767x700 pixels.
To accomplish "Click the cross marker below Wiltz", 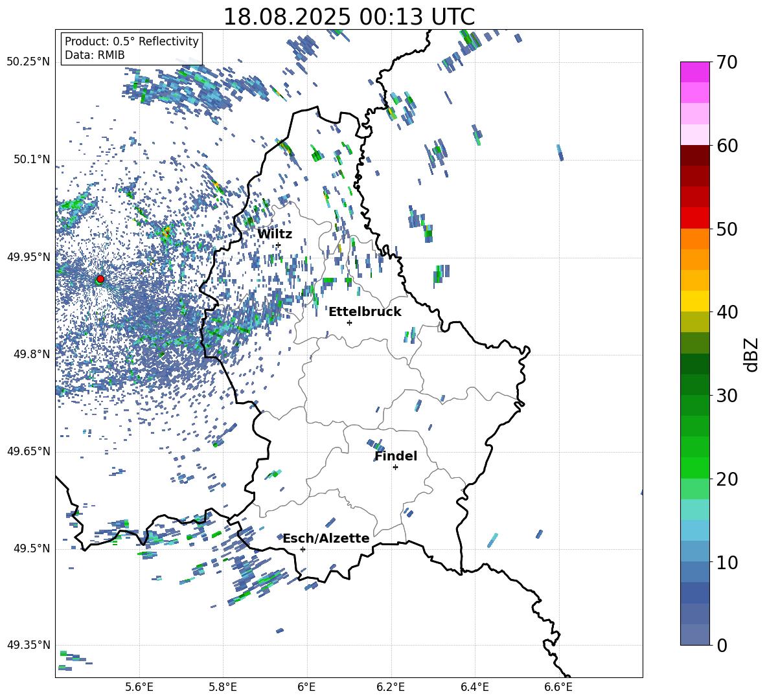I will tap(279, 245).
